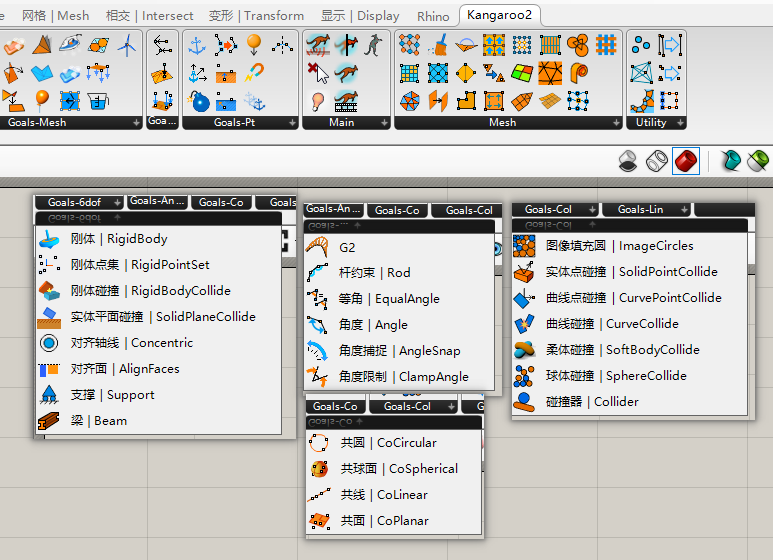This screenshot has height=560, width=773.
Task: Expand the Mesh panel
Action: click(x=616, y=123)
